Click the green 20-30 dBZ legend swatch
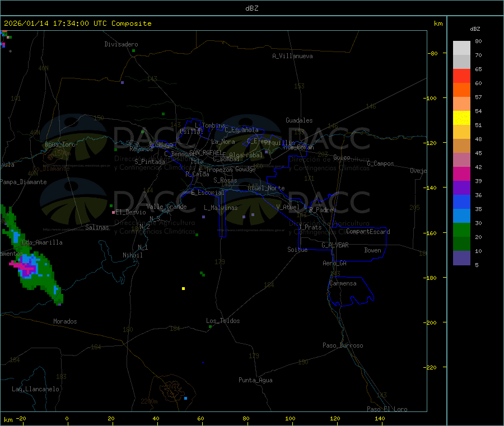 click(461, 230)
